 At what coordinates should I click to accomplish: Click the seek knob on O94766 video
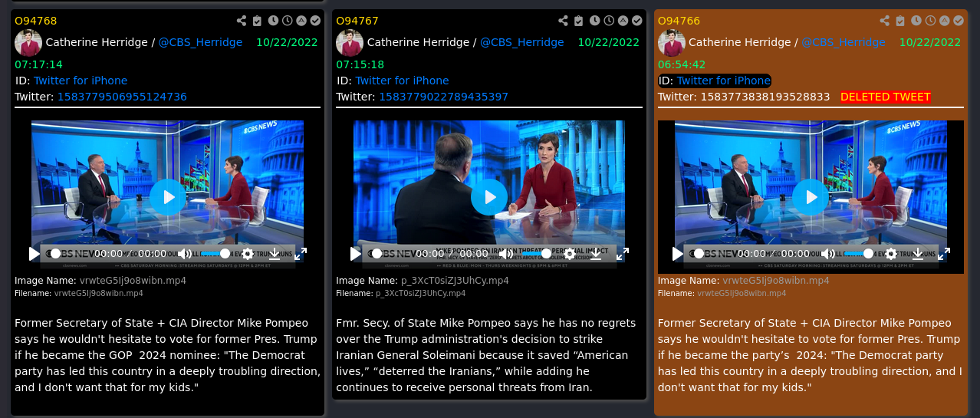[699, 253]
